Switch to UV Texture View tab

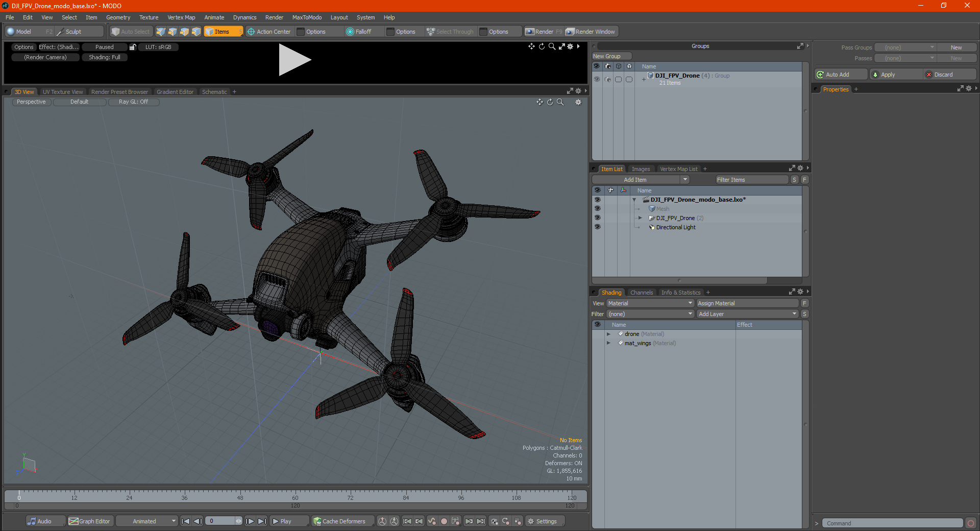63,92
